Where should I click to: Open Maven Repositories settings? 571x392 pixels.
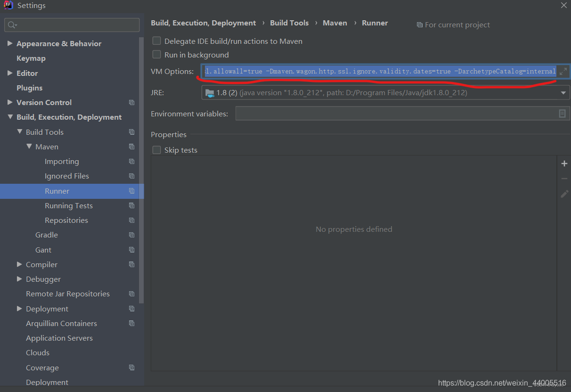click(66, 220)
